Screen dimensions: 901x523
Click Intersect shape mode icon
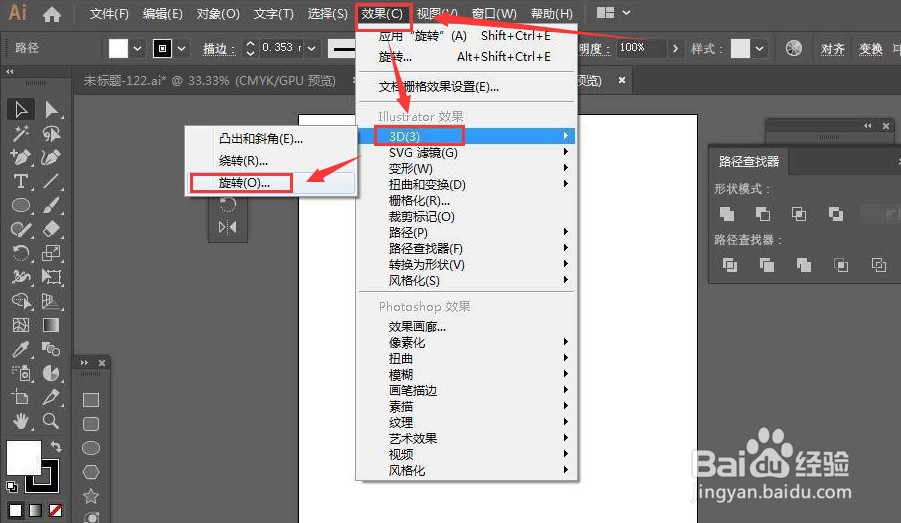pos(799,214)
